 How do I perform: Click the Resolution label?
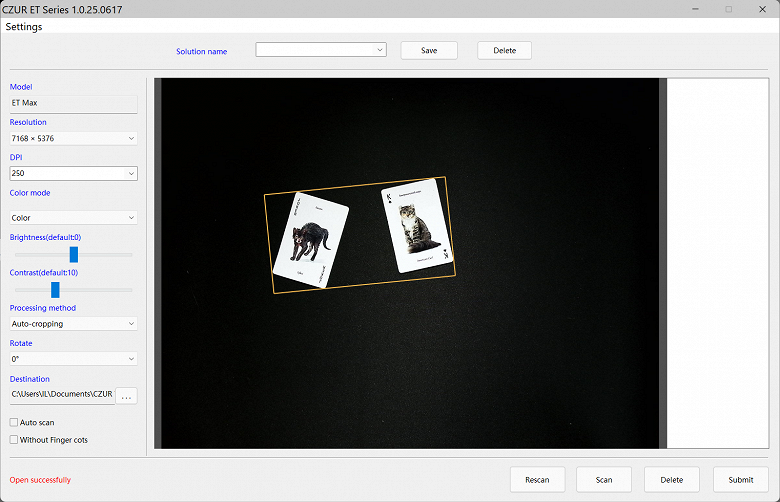pyautogui.click(x=28, y=122)
